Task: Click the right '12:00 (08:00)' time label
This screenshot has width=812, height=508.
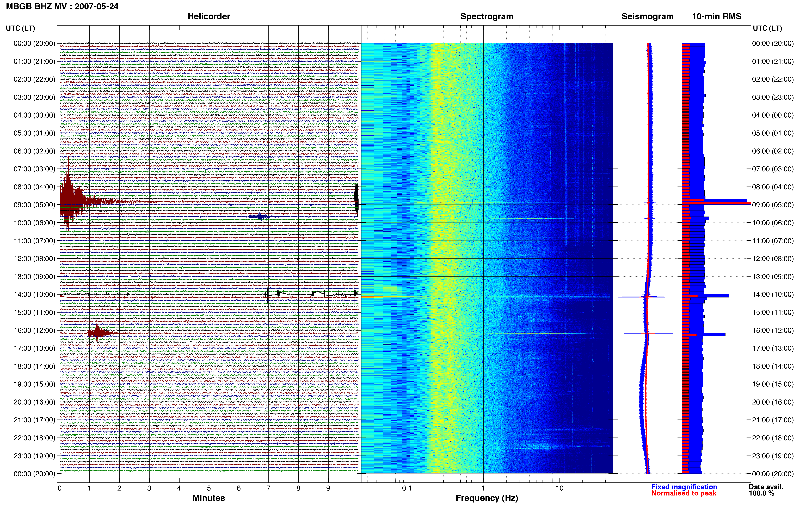Action: click(x=773, y=259)
